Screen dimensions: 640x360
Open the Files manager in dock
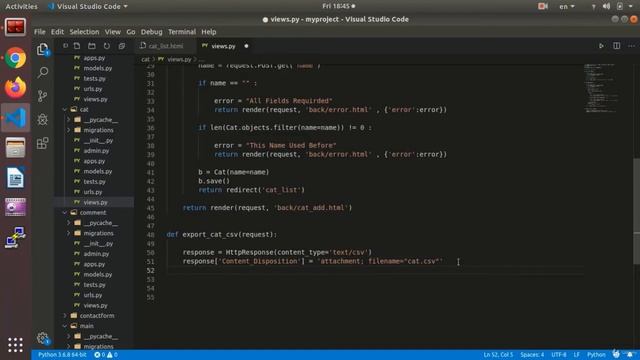[16, 147]
